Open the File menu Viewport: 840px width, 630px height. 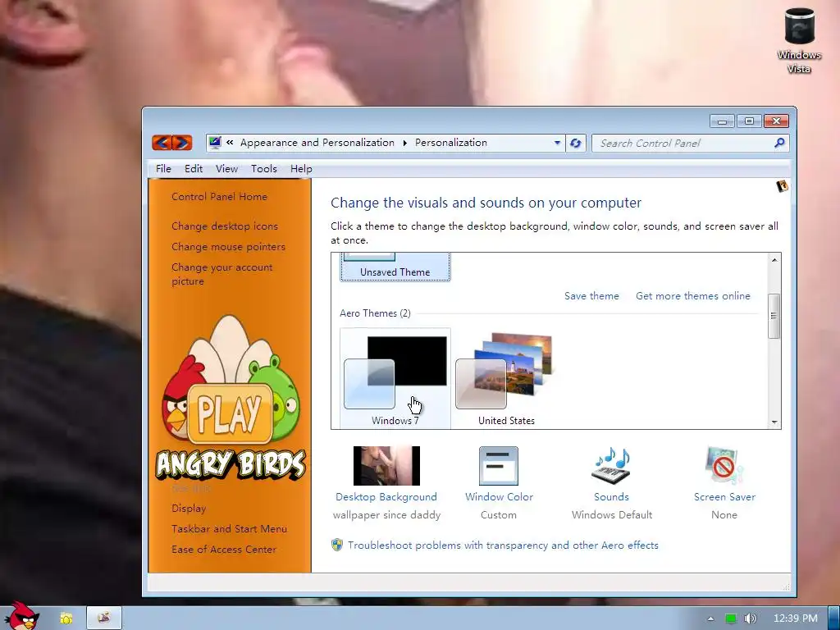(163, 169)
